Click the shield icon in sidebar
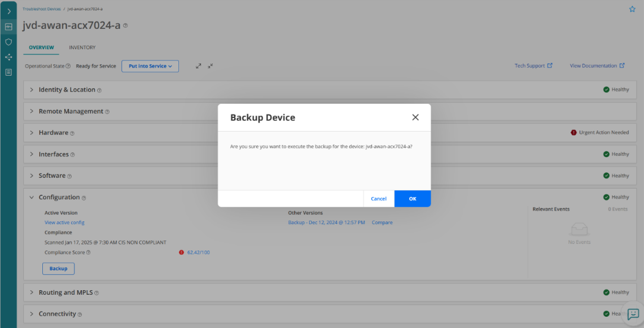 point(8,42)
